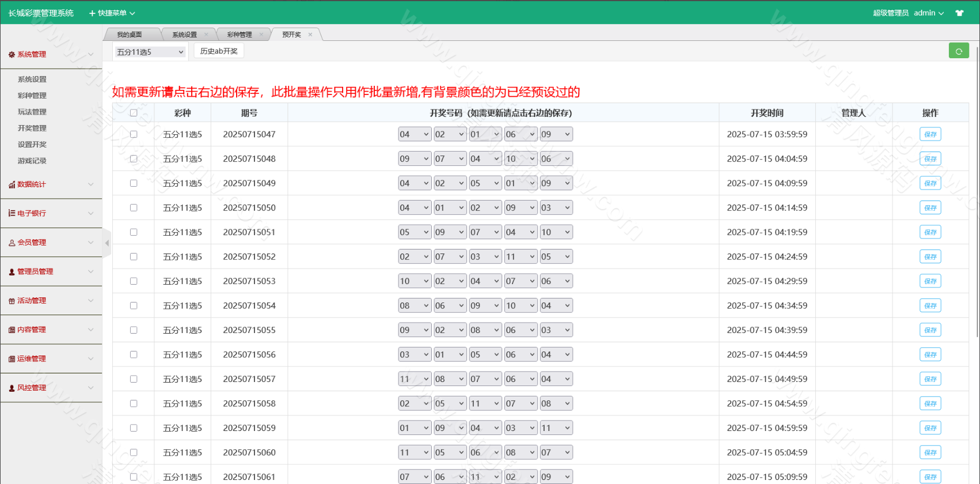Open first number dropdown for issue 20250715048

pyautogui.click(x=415, y=159)
